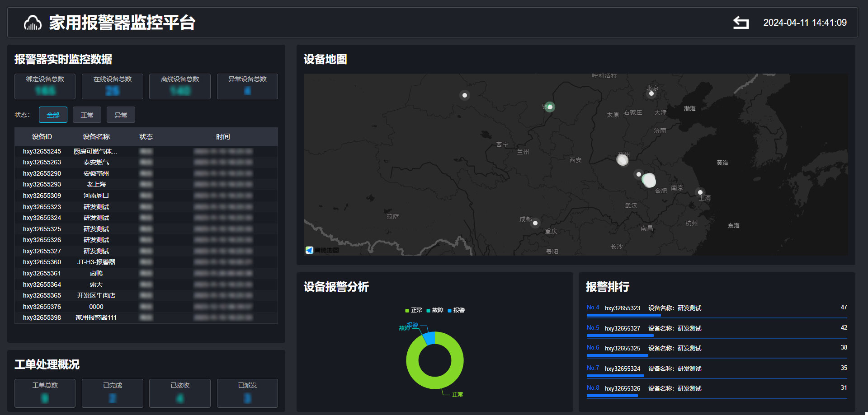Toggle the 故障 legend item in chart
The height and width of the screenshot is (415, 868).
point(434,310)
